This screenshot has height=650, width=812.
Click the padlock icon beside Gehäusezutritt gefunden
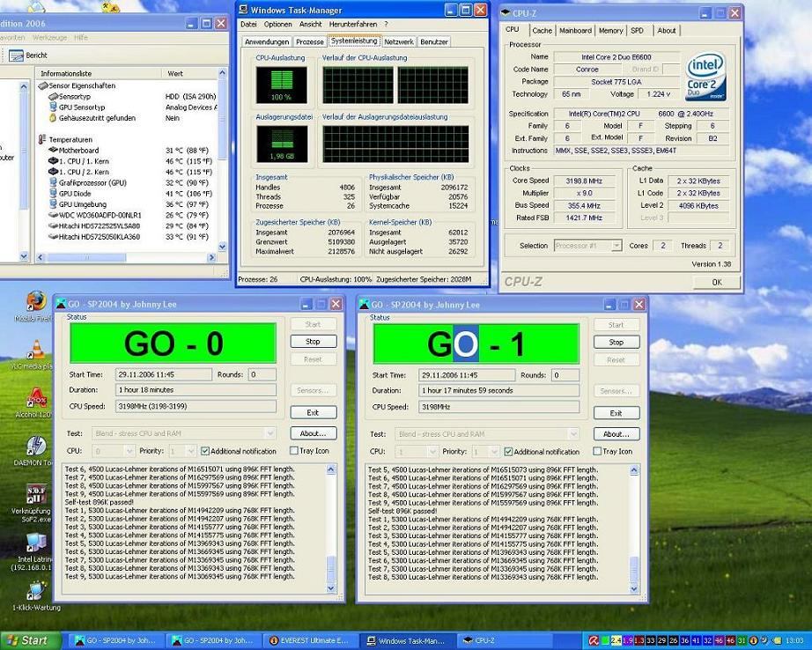(x=52, y=117)
